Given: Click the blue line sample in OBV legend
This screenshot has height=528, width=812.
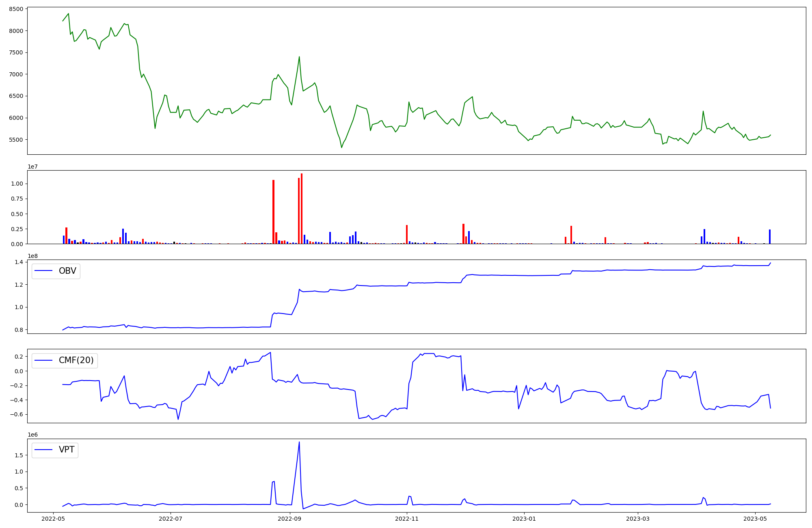Looking at the screenshot, I should click(44, 271).
